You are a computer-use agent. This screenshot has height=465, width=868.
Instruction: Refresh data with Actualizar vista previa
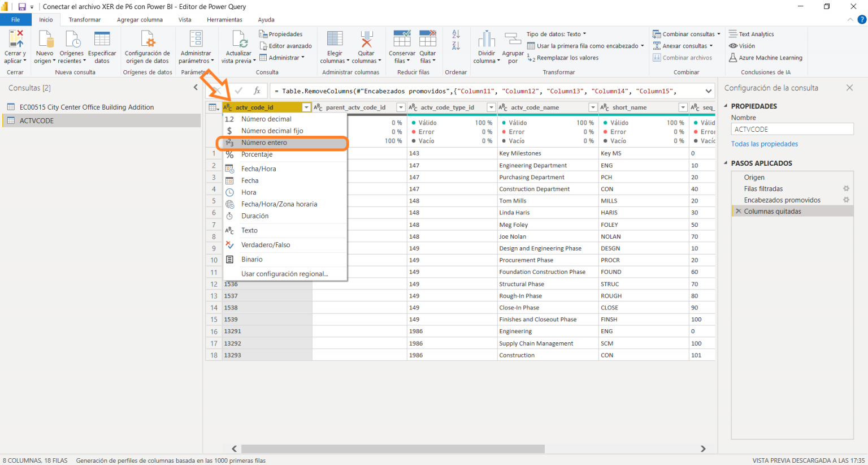pyautogui.click(x=238, y=46)
